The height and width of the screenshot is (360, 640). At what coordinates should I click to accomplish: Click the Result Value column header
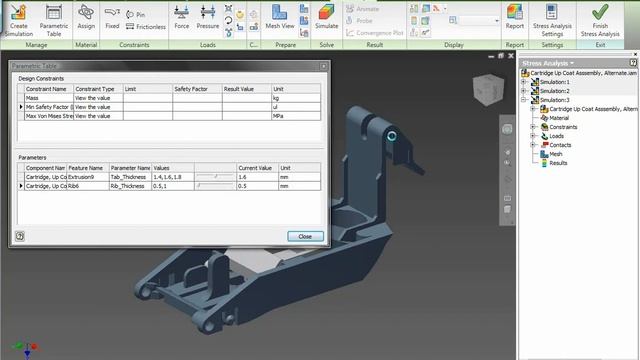247,89
